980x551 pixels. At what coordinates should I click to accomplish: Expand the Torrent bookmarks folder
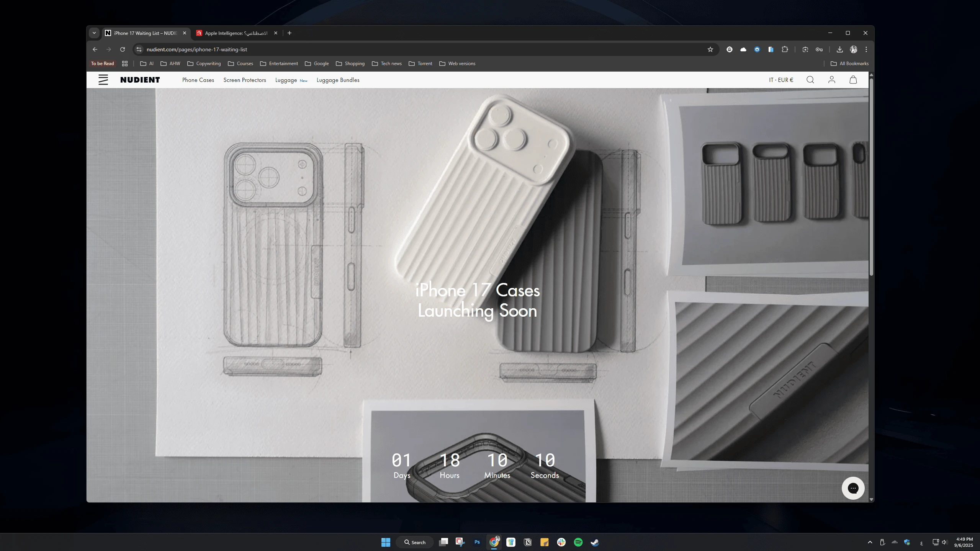420,64
